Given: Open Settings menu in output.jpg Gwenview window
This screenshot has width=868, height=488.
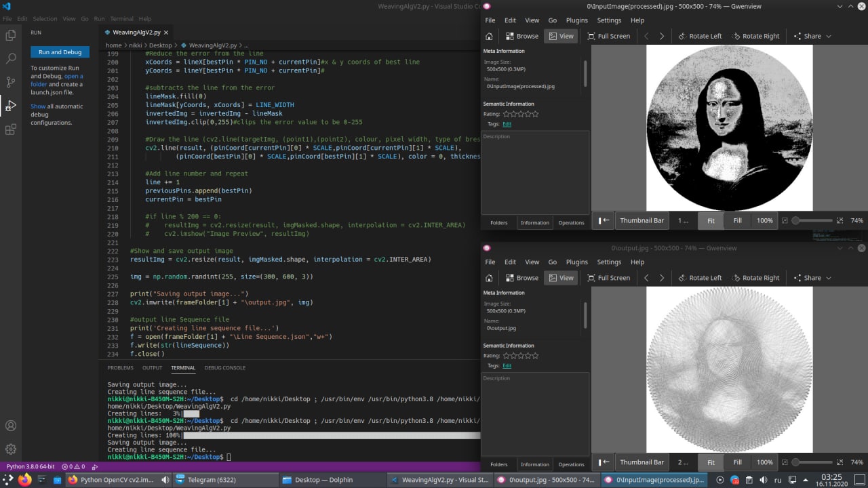Looking at the screenshot, I should click(609, 262).
